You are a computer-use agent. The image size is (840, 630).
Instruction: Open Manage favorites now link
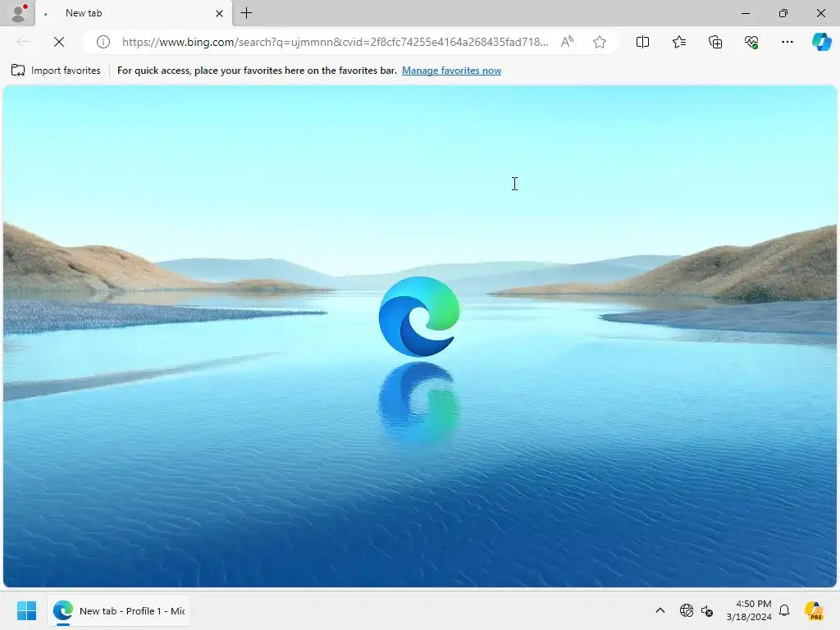[452, 71]
